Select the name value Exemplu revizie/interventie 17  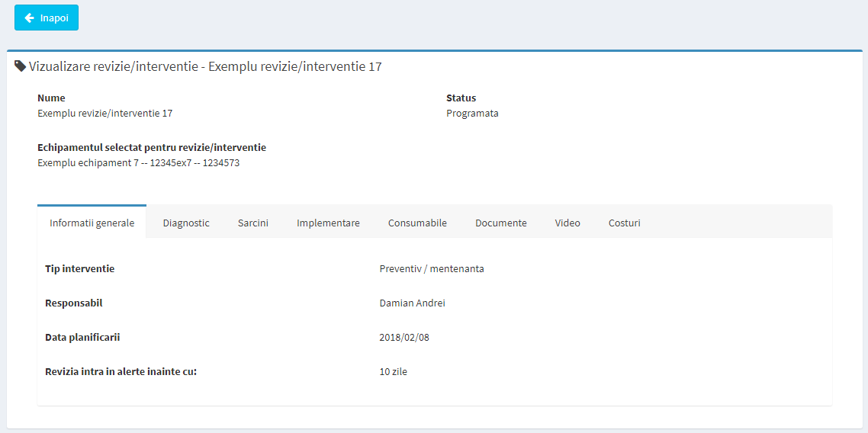105,114
